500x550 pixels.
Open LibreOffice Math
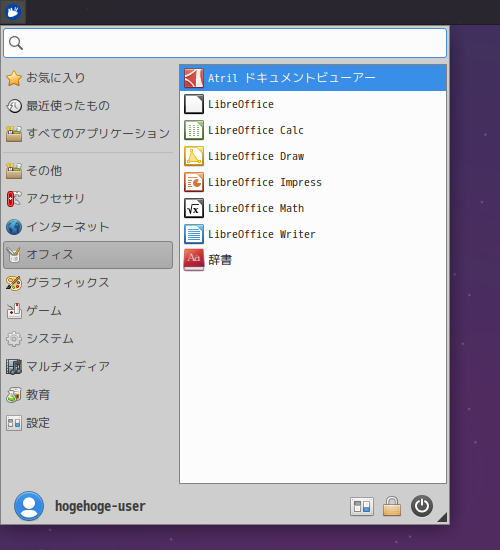tap(313, 208)
